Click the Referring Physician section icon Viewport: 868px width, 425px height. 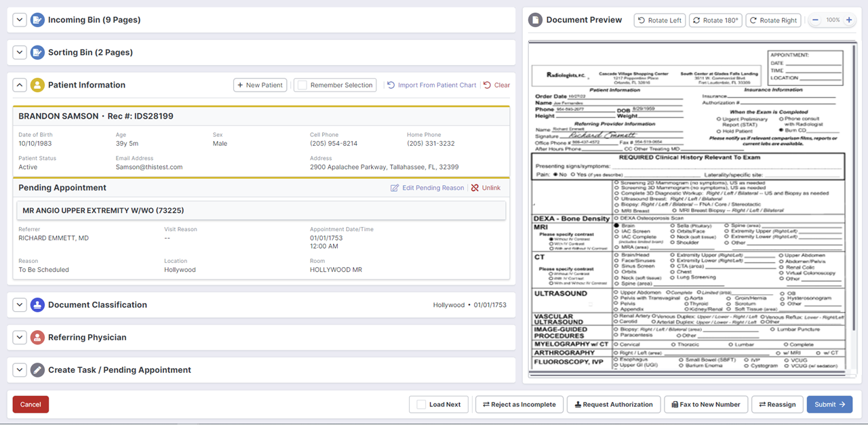pos(37,338)
